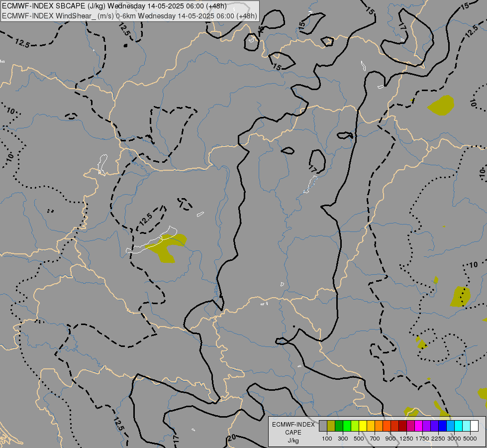487x448 pixels.
Task: Click the gray swatch in the CAPE legend
Action: click(323, 426)
